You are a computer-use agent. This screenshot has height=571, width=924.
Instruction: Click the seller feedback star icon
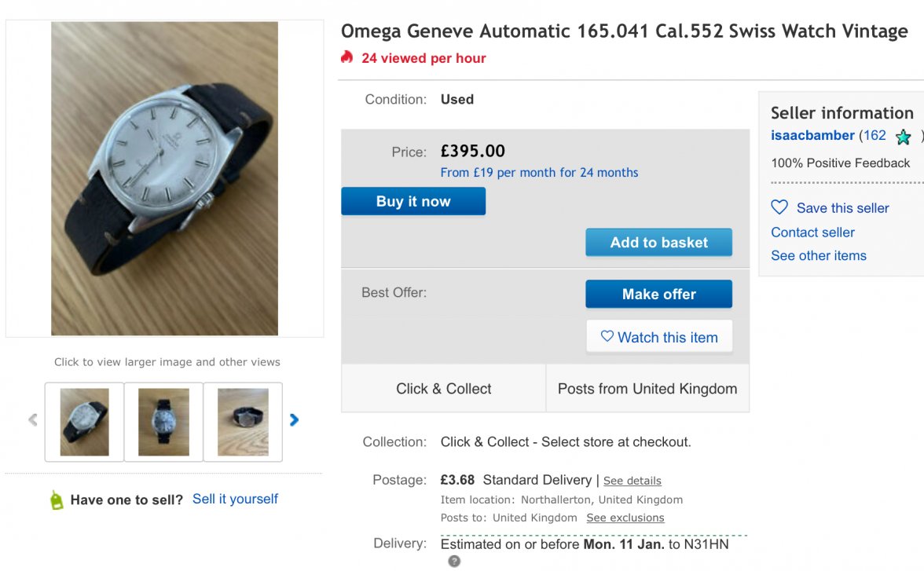pyautogui.click(x=904, y=137)
